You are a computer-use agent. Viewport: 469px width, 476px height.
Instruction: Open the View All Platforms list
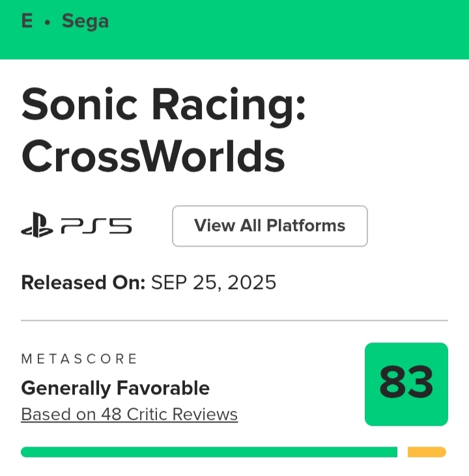[x=270, y=226]
